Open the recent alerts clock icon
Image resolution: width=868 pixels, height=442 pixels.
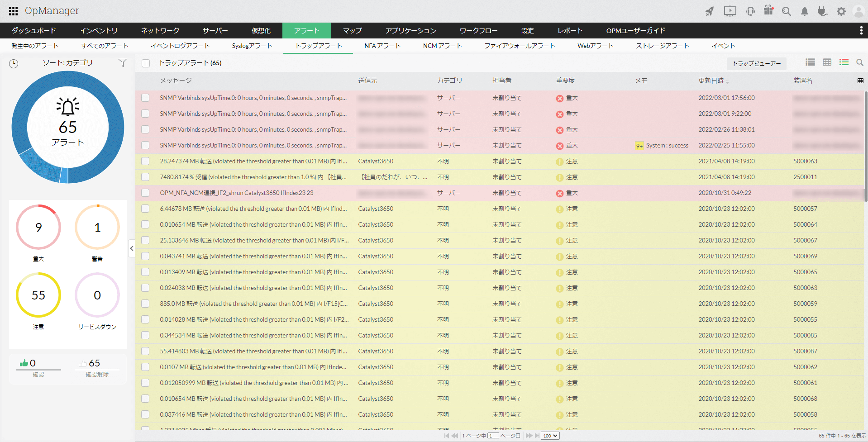pos(14,63)
